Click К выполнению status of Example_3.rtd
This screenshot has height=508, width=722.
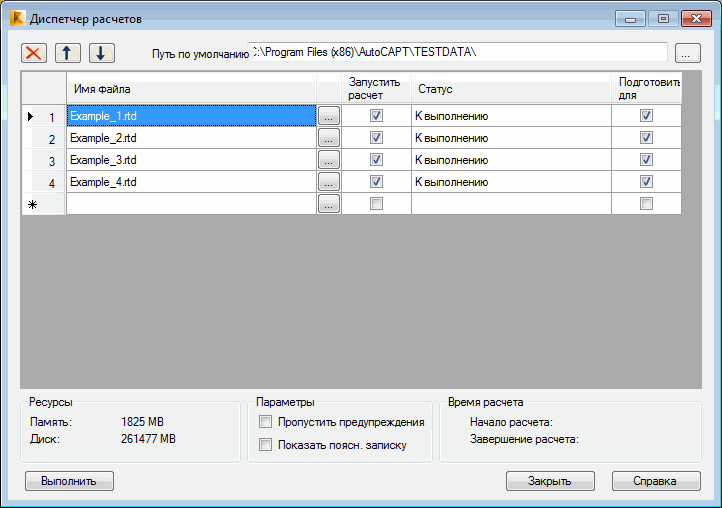point(511,160)
